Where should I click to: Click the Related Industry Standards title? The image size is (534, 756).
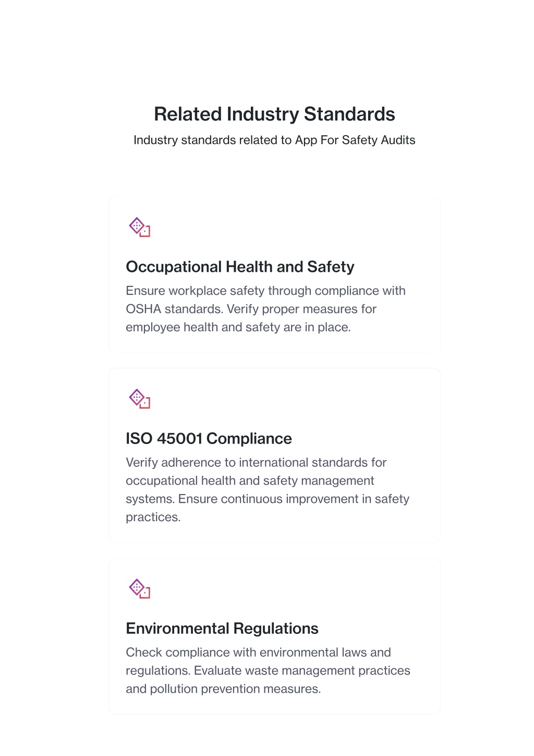point(274,114)
